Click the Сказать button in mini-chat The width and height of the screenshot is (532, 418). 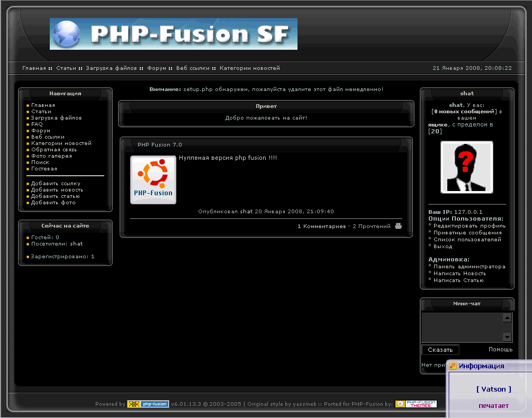pos(440,350)
